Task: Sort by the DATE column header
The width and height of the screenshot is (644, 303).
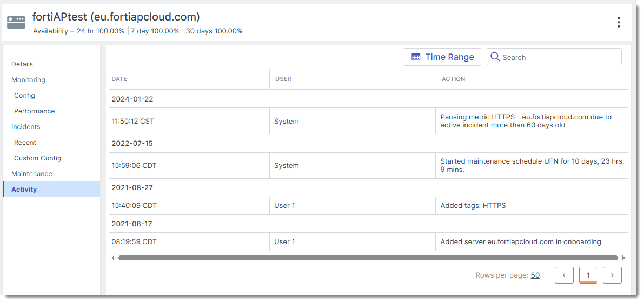Action: pos(119,79)
